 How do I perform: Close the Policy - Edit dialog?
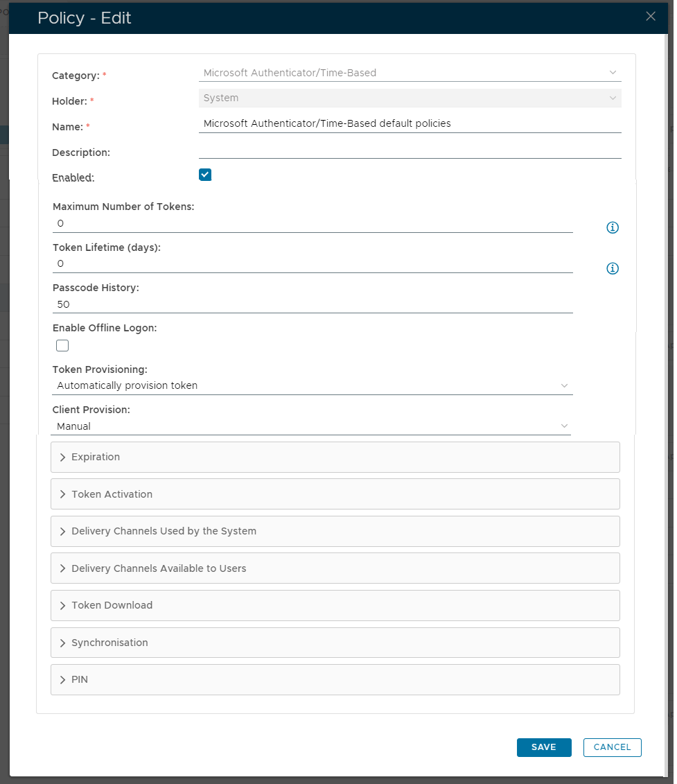coord(651,17)
